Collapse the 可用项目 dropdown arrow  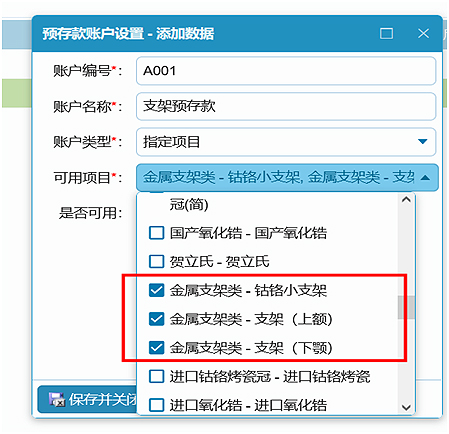[x=425, y=178]
